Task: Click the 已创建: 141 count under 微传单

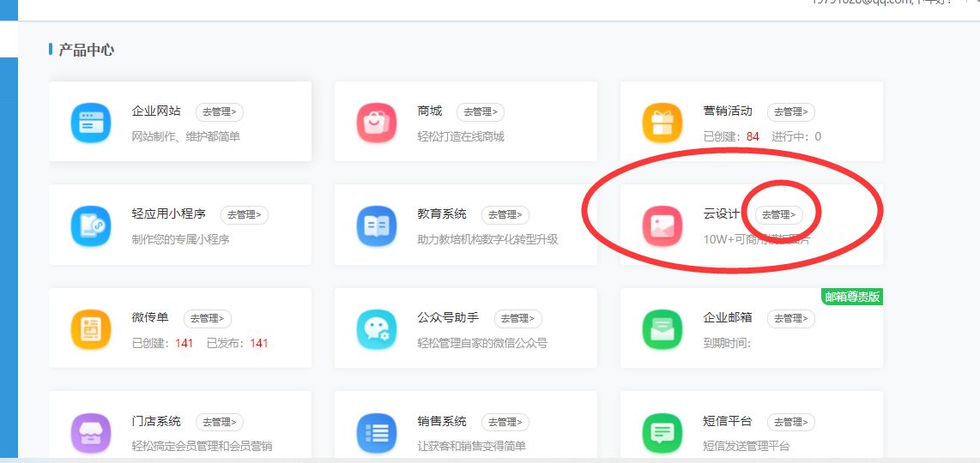Action: pyautogui.click(x=162, y=343)
